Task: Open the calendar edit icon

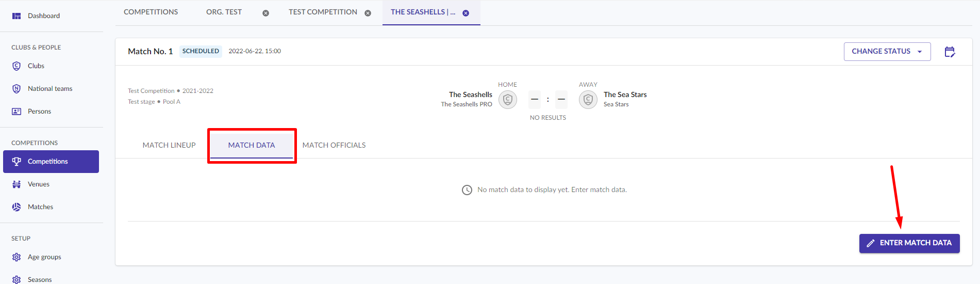Action: tap(950, 52)
